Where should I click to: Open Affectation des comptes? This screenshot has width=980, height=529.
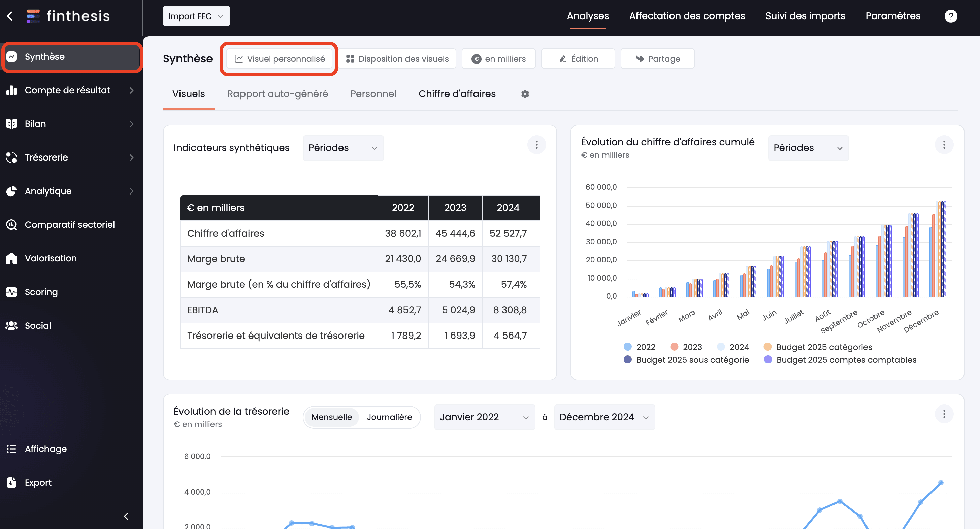pyautogui.click(x=687, y=16)
